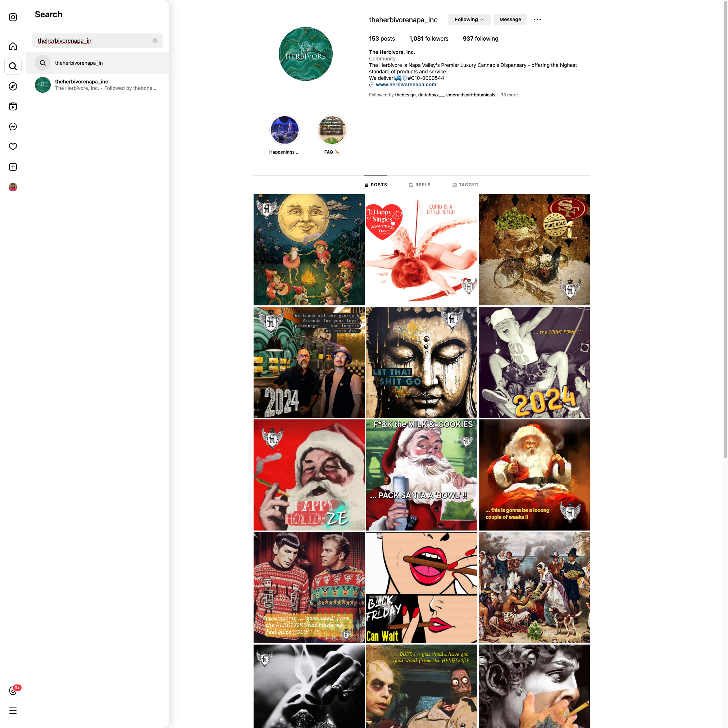Click the Create new post icon
Image resolution: width=728 pixels, height=728 pixels.
point(13,167)
